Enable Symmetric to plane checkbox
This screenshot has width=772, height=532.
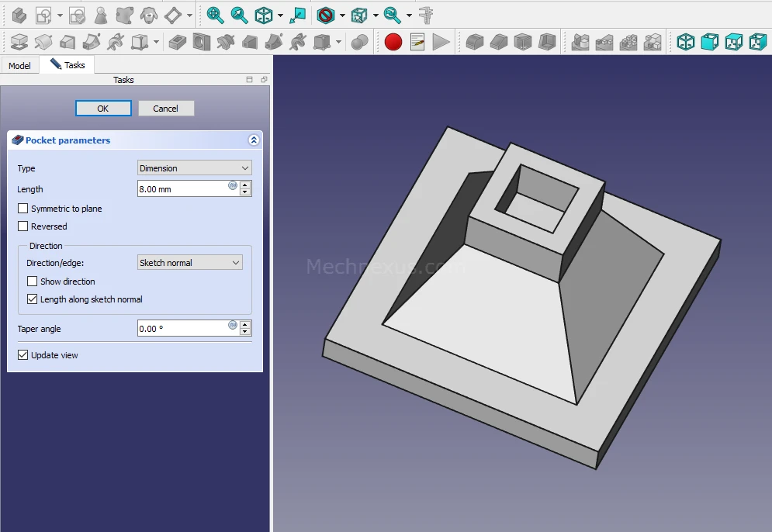click(x=23, y=209)
